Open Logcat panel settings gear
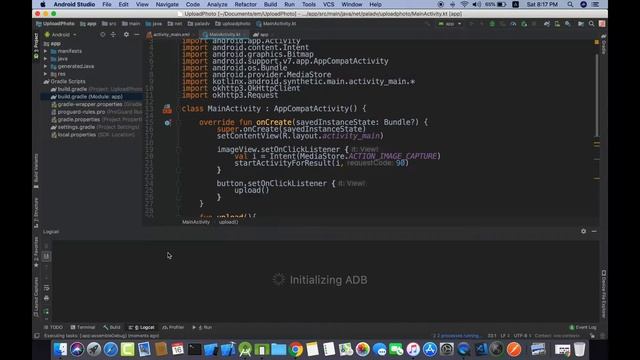 (x=584, y=231)
